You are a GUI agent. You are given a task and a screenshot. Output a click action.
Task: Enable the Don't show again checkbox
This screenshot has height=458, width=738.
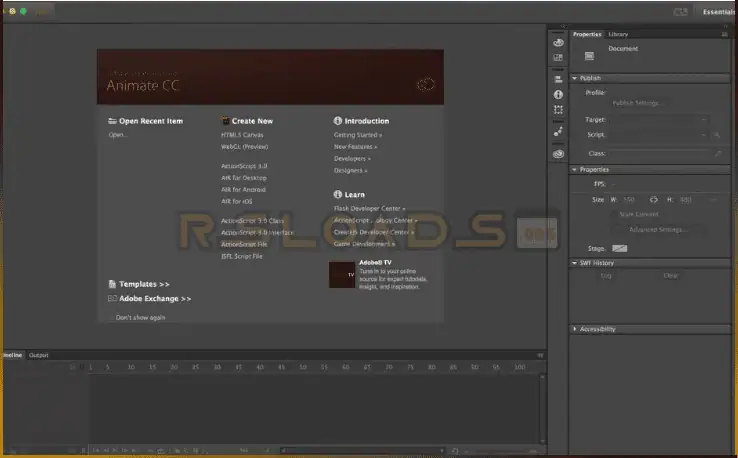111,318
